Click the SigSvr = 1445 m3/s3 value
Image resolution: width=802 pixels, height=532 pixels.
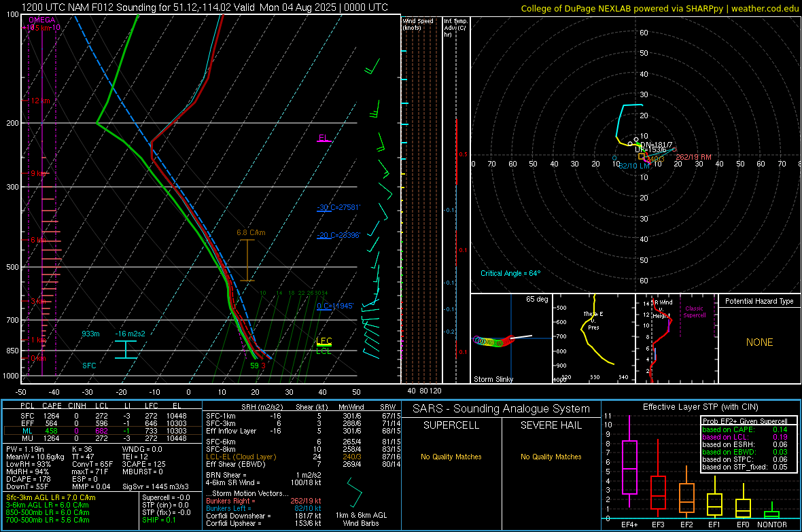click(155, 486)
